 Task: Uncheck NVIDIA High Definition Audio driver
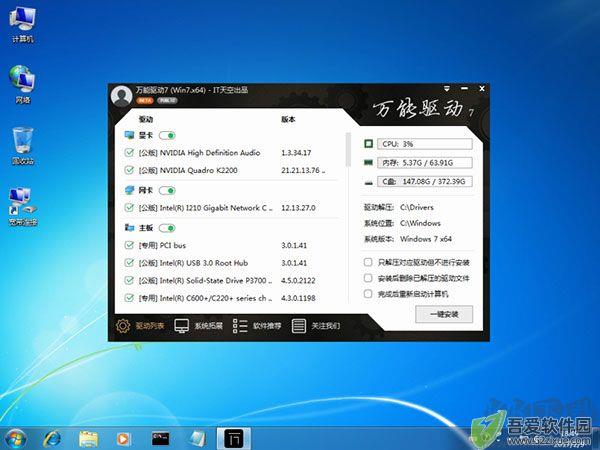click(x=129, y=152)
